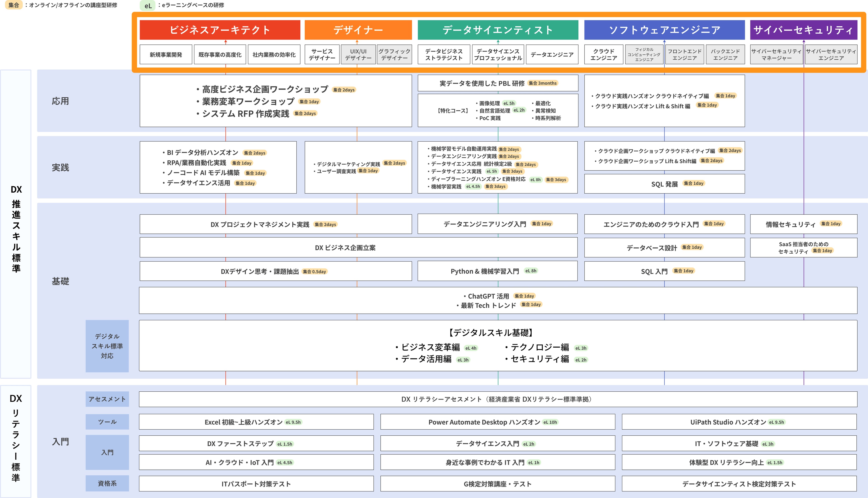Screen dimensions: 868x498
Task: Click the デジタルスキル標準対応 blue label
Action: (107, 346)
